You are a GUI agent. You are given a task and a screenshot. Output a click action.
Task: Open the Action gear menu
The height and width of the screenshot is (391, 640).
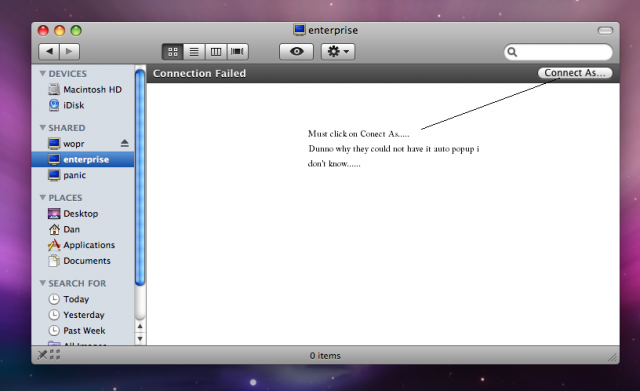[338, 52]
